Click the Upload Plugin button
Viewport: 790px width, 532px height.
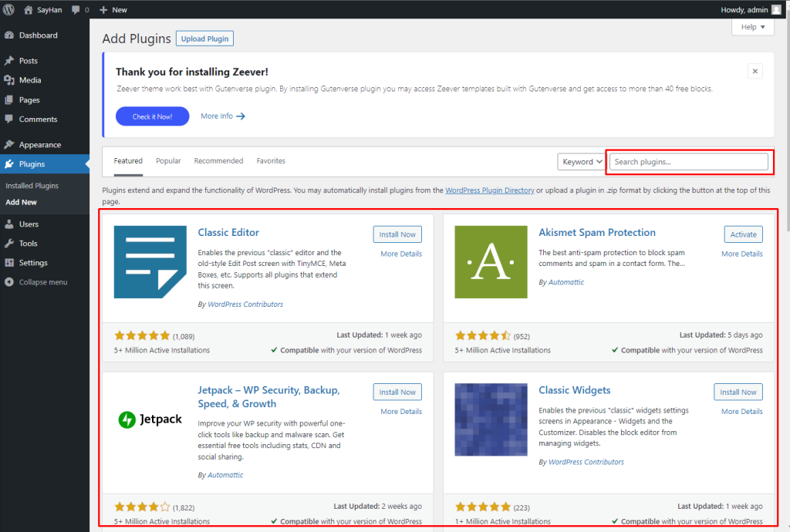(204, 38)
